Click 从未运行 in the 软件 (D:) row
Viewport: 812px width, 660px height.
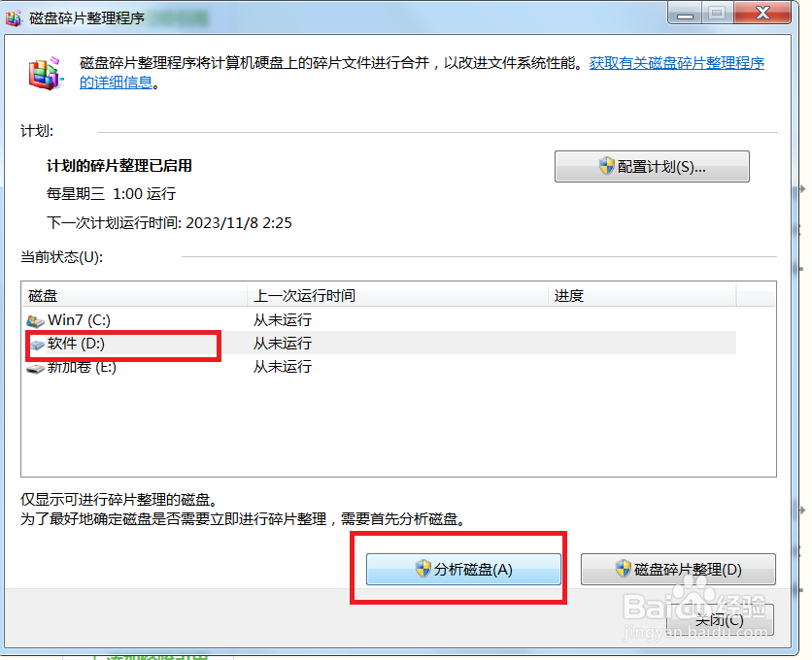[283, 343]
